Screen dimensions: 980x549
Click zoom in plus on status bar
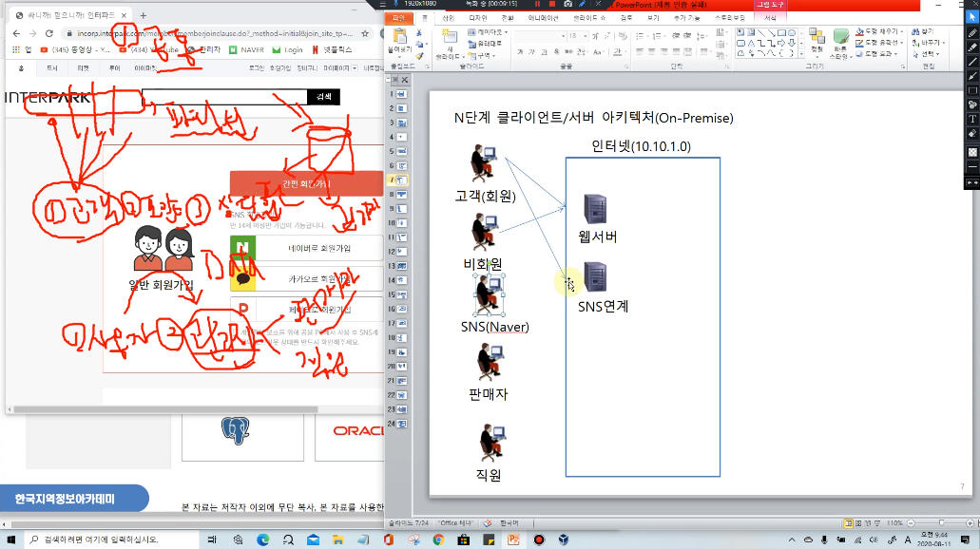click(970, 522)
